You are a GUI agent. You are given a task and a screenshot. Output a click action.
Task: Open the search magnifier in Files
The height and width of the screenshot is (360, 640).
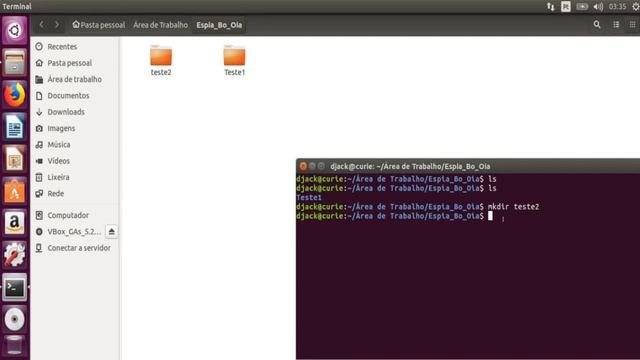597,25
